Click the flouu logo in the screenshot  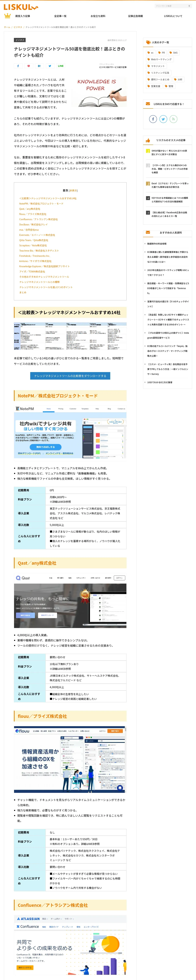click(x=22, y=731)
